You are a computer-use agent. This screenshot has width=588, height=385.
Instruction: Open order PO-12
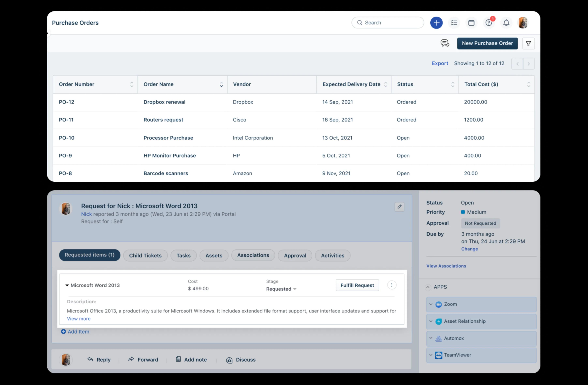(66, 102)
